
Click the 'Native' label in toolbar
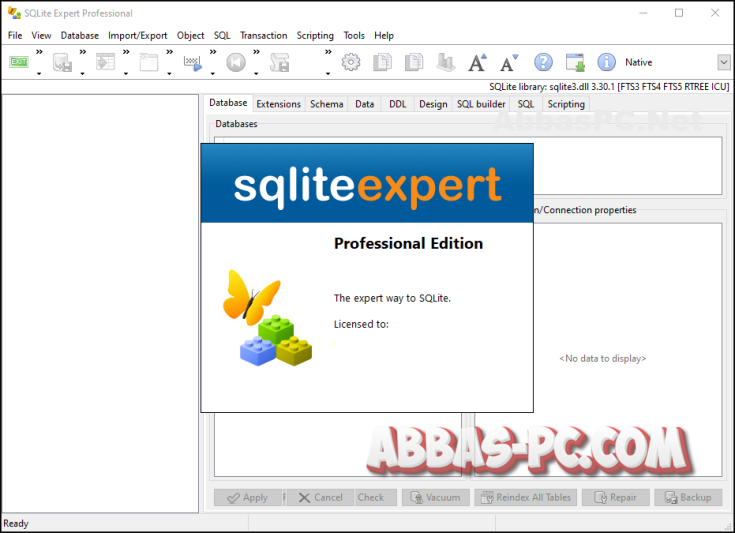pyautogui.click(x=638, y=62)
